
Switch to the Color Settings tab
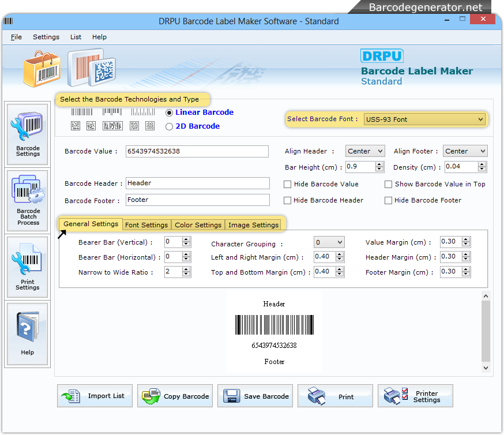coord(198,225)
